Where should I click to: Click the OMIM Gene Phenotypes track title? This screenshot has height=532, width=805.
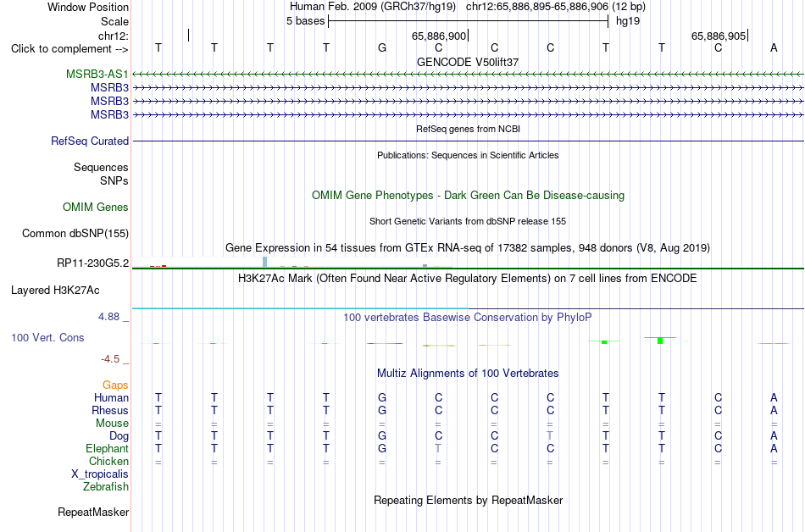coord(468,196)
